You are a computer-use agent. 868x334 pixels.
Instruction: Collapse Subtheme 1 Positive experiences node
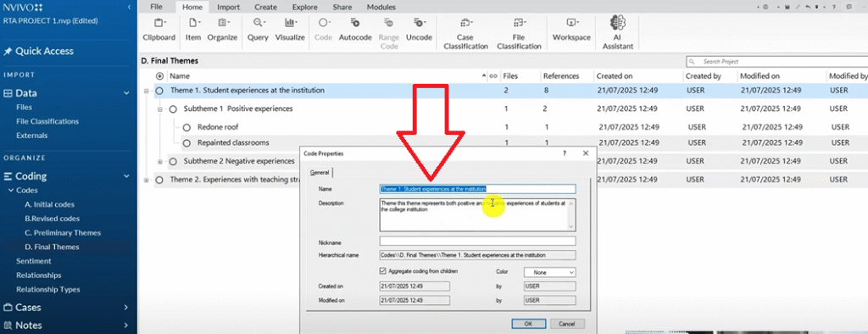point(160,109)
